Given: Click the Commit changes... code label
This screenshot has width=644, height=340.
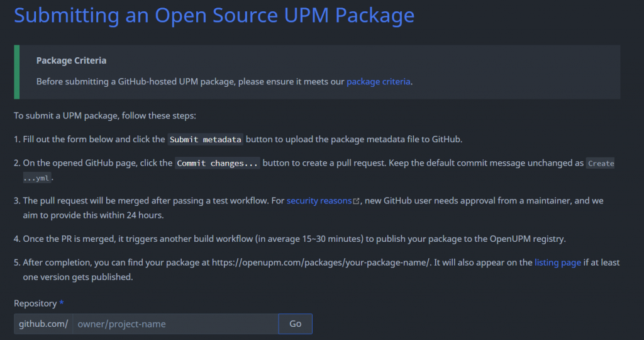Looking at the screenshot, I should [x=218, y=163].
